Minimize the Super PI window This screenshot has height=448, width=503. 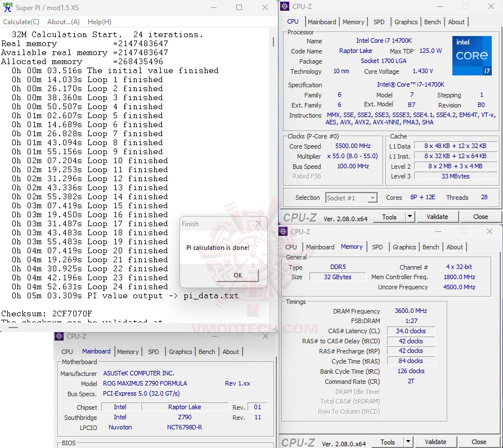tap(214, 7)
